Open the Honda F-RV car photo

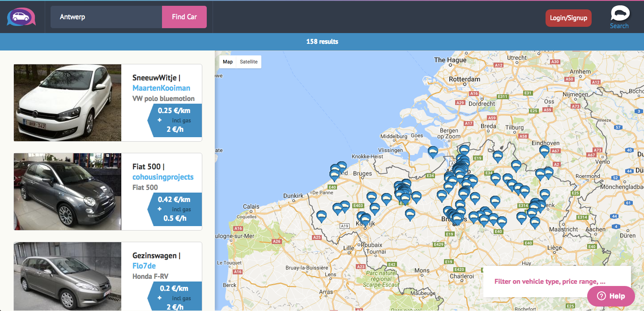click(68, 277)
